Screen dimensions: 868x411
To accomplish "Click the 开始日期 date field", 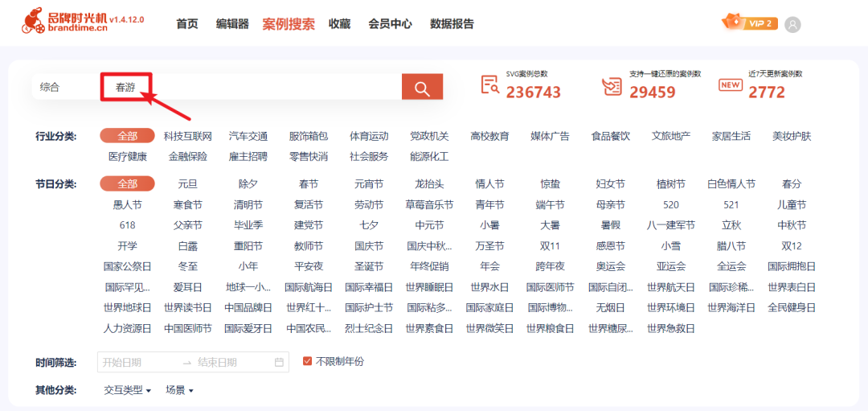I will 138,363.
